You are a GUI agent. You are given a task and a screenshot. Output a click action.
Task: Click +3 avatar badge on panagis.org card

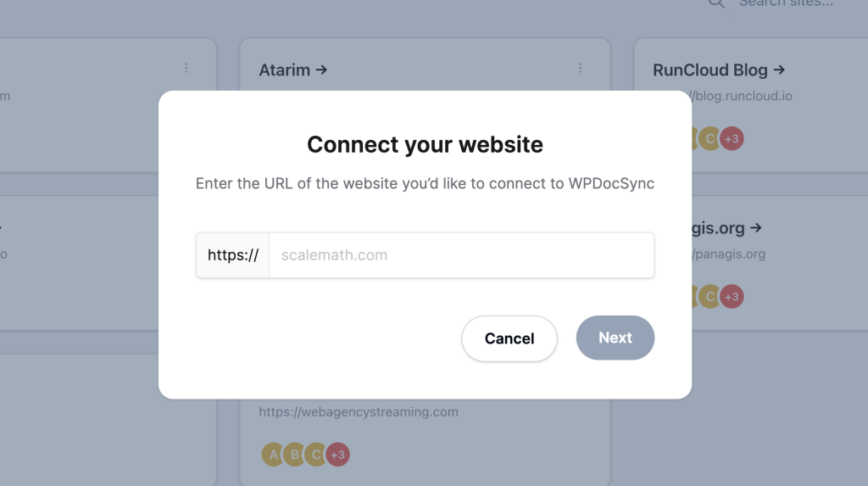[732, 297]
